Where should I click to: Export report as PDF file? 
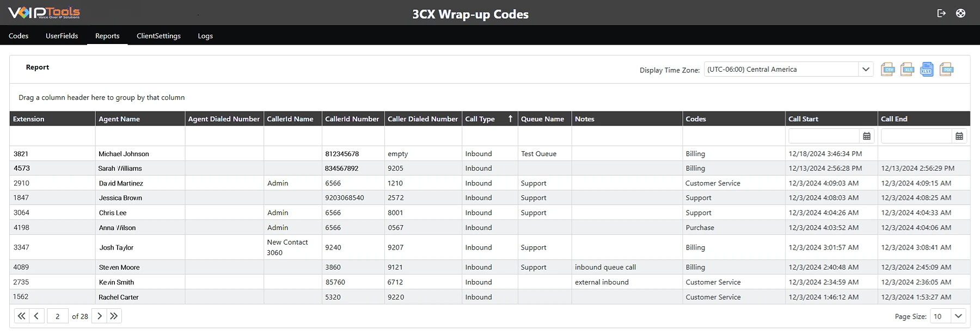click(x=946, y=70)
